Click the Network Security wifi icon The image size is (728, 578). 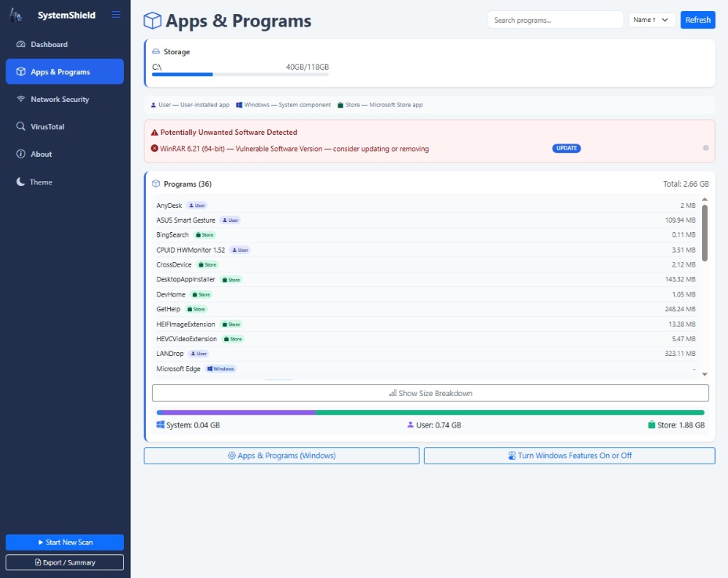coord(21,100)
